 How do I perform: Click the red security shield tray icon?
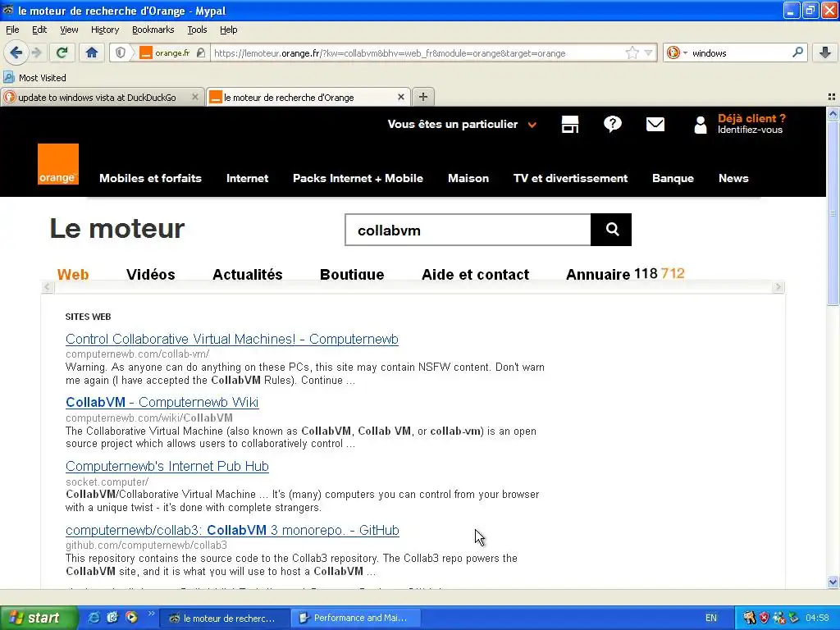(764, 619)
